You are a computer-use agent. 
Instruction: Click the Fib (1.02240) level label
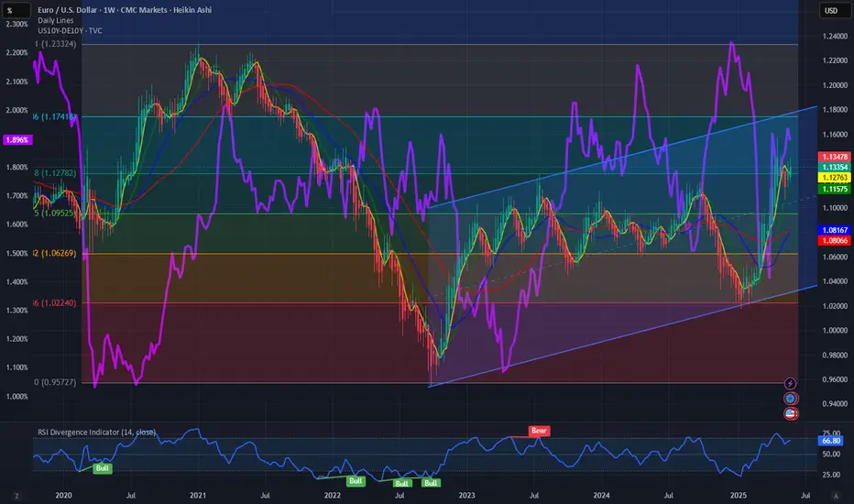pyautogui.click(x=54, y=303)
